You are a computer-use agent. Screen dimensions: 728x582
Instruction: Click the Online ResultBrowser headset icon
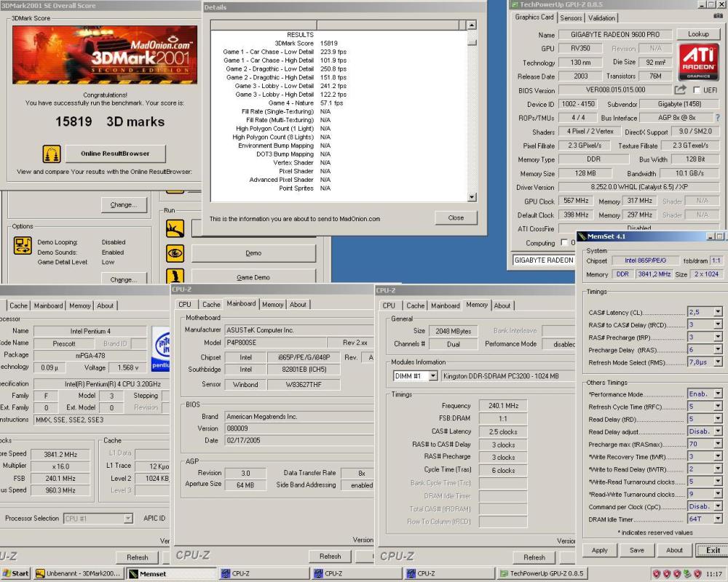click(52, 154)
